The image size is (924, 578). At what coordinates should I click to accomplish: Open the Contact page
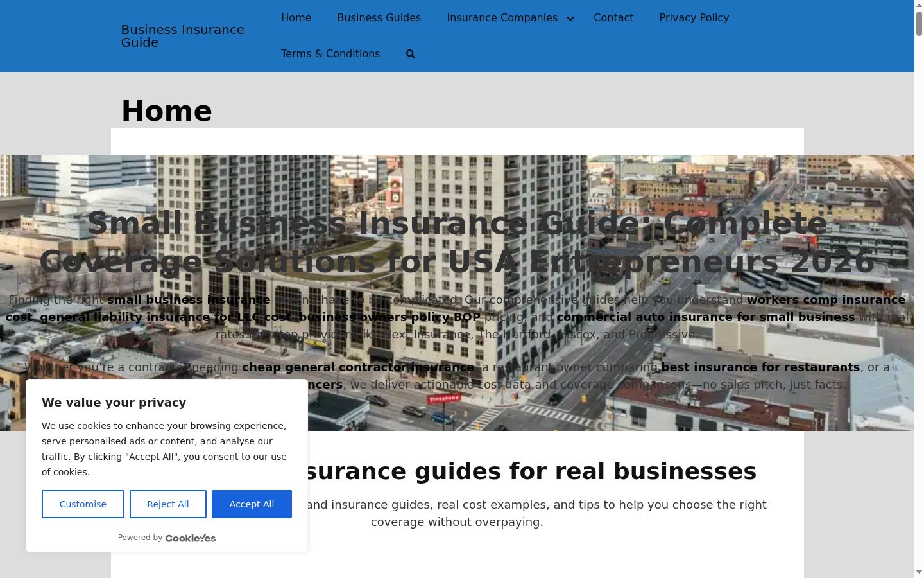[x=613, y=18]
